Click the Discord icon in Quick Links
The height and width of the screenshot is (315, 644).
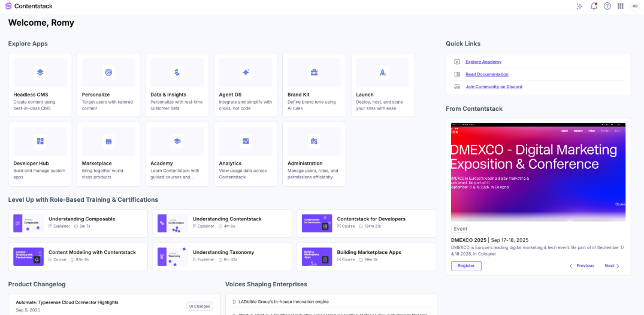pyautogui.click(x=456, y=87)
